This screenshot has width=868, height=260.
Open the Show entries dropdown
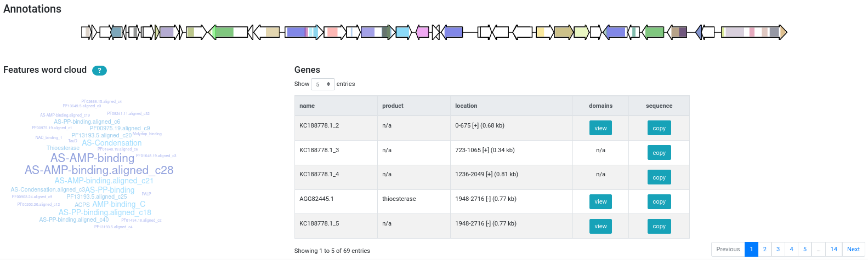[322, 84]
